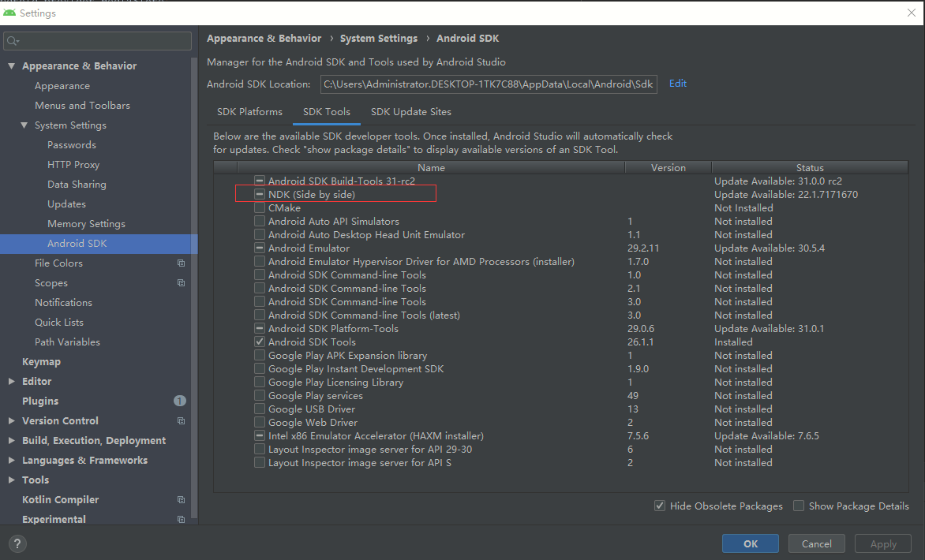Screen dimensions: 925x560
Task: Open the Appearance settings page
Action: (62, 85)
